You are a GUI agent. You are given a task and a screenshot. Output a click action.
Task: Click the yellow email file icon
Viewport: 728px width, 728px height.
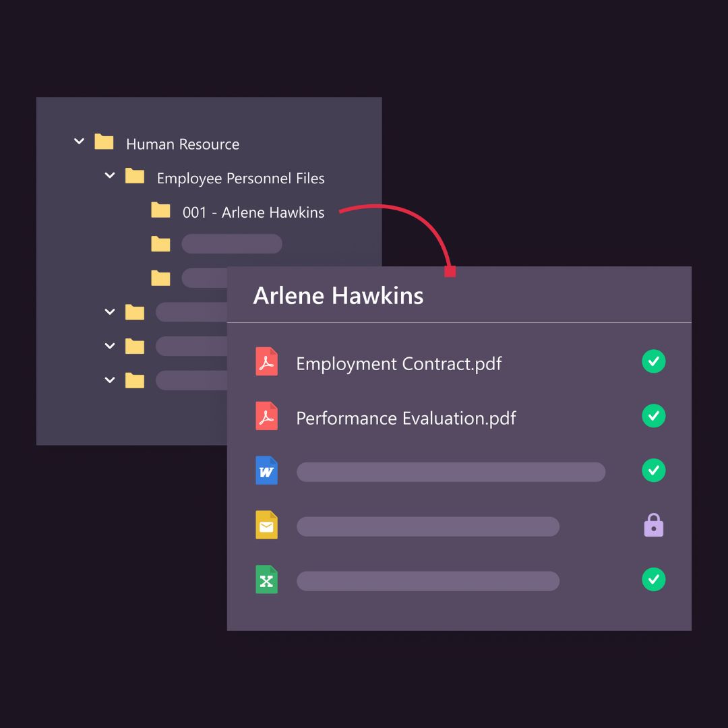[x=267, y=525]
